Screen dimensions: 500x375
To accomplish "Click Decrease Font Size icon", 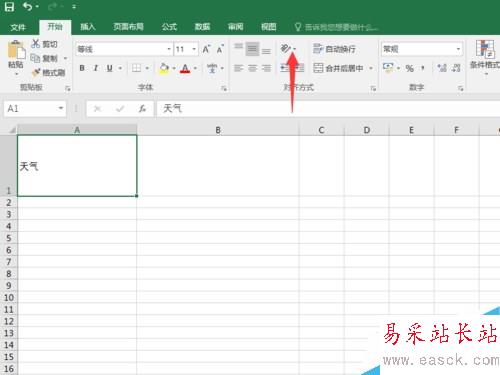I will 220,49.
